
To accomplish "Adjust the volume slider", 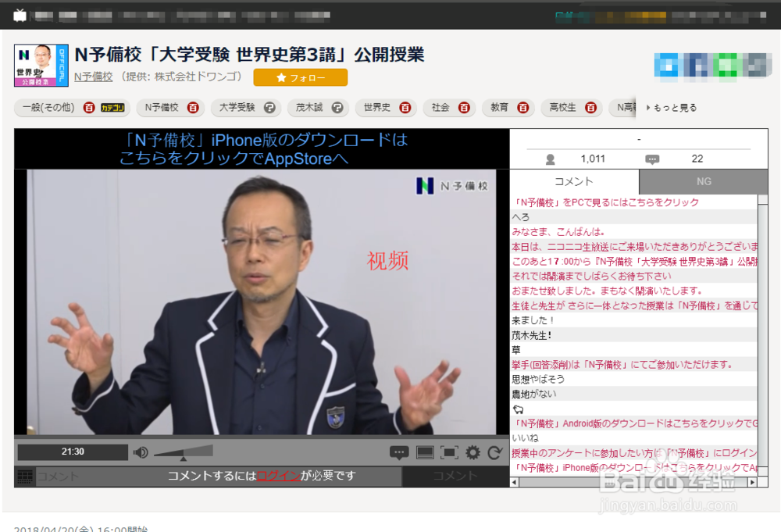I will click(x=184, y=452).
